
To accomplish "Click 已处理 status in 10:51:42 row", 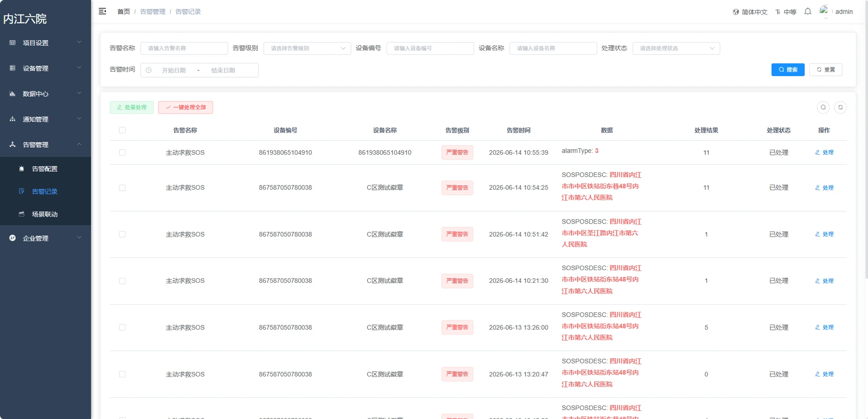I will [778, 234].
